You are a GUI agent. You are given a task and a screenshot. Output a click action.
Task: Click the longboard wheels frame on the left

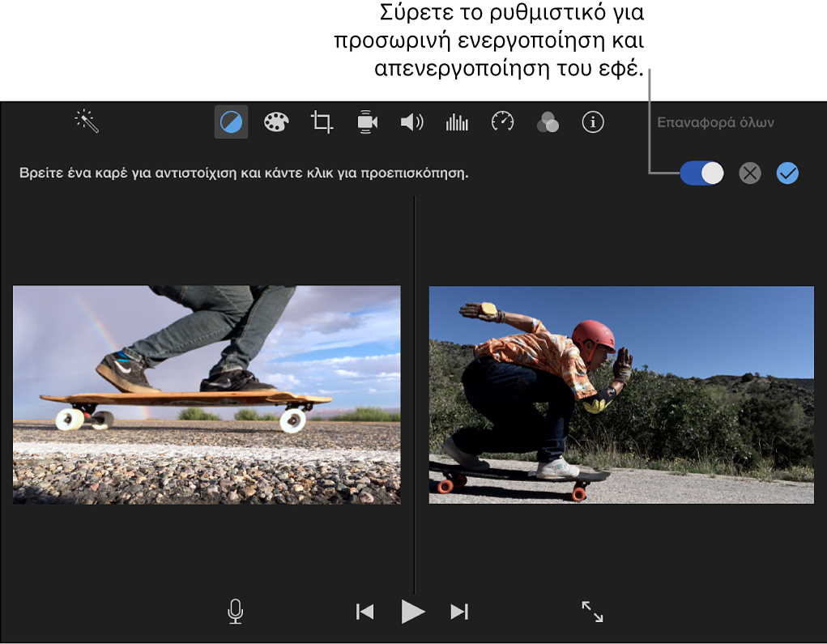(x=207, y=395)
